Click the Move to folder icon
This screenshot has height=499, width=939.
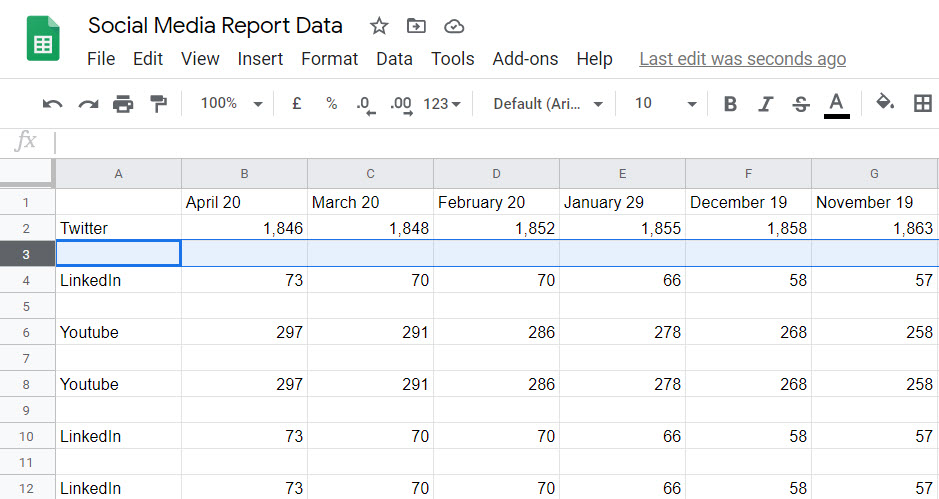click(x=416, y=26)
